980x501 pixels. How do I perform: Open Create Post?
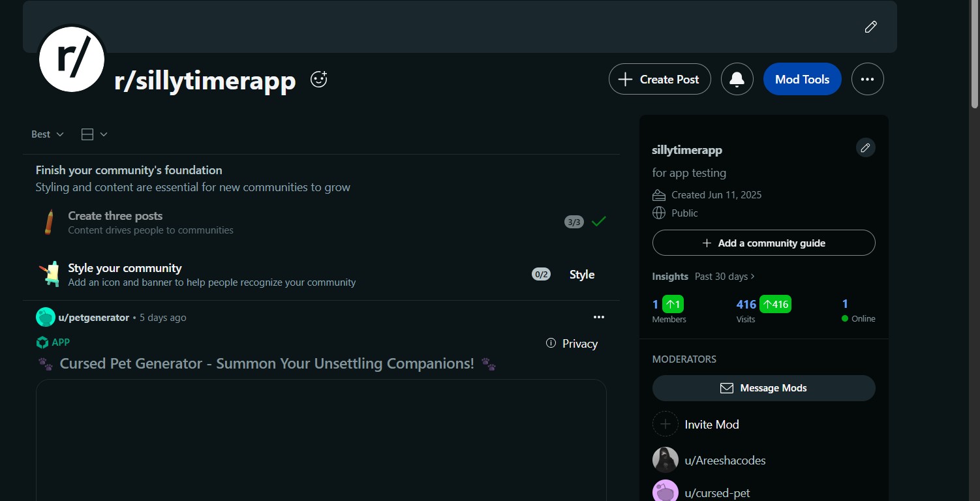(660, 80)
